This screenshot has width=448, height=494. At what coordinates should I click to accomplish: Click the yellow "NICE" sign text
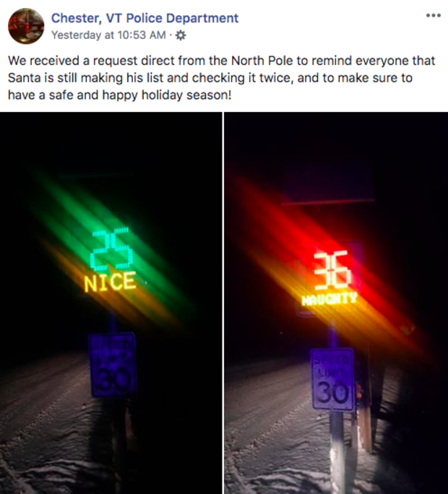[110, 282]
